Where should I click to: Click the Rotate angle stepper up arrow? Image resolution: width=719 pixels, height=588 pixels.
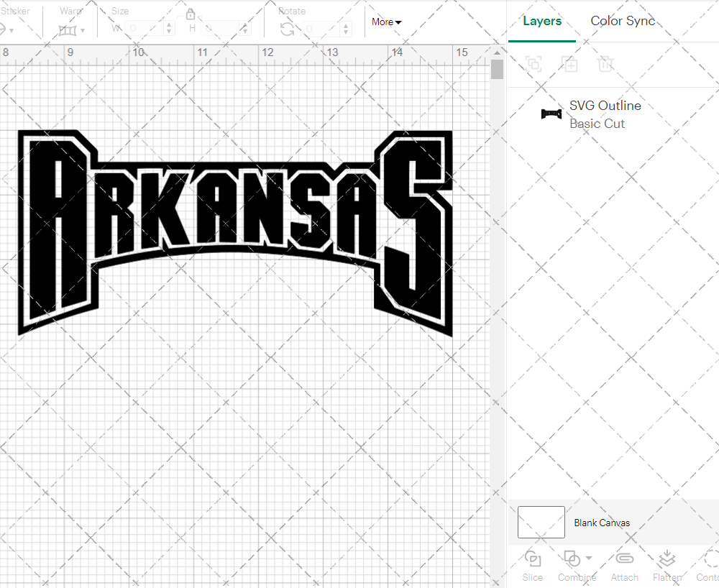pyautogui.click(x=345, y=27)
